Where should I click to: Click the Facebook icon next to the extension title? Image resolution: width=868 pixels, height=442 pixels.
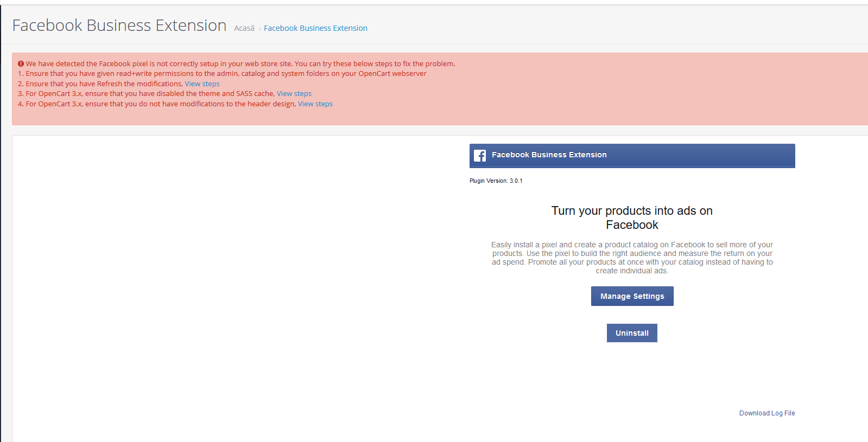(x=479, y=156)
